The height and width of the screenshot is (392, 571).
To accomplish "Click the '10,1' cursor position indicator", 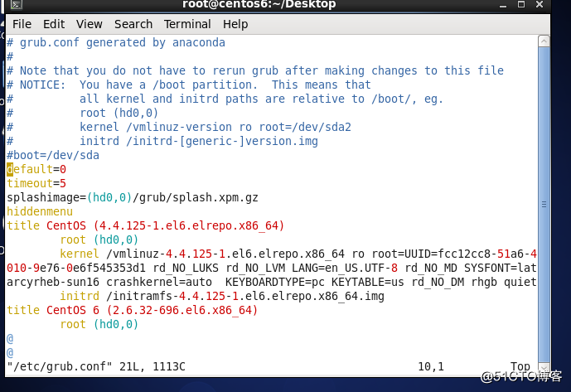I will click(x=431, y=366).
